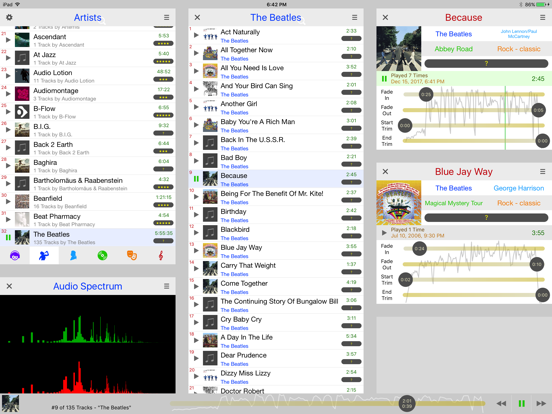Click the Fade Out knob for Because
The width and height of the screenshot is (552, 414).
tap(538, 110)
